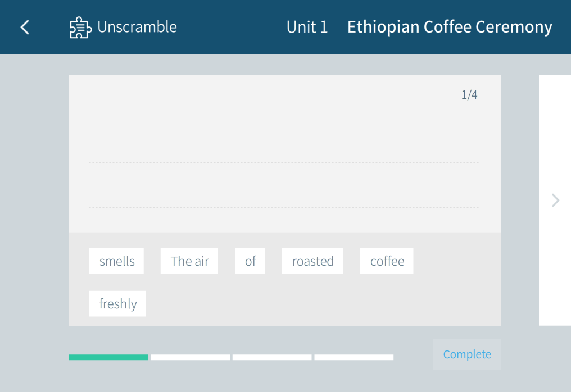Jump to second progress bar segment
The image size is (571, 392).
click(190, 357)
